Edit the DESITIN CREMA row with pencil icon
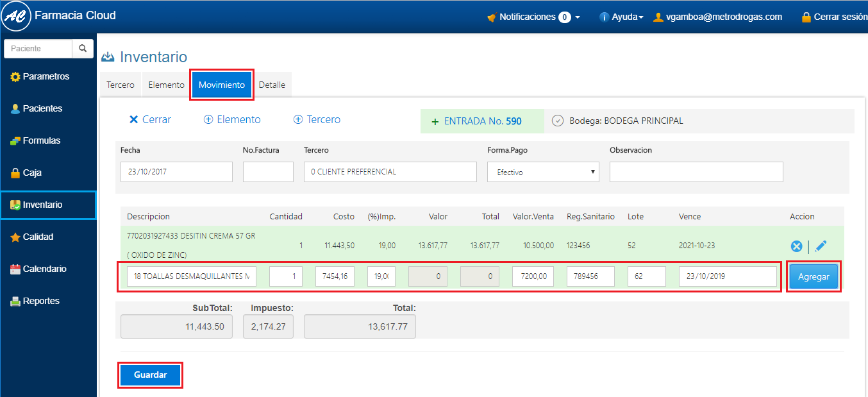This screenshot has height=397, width=868. click(x=821, y=246)
